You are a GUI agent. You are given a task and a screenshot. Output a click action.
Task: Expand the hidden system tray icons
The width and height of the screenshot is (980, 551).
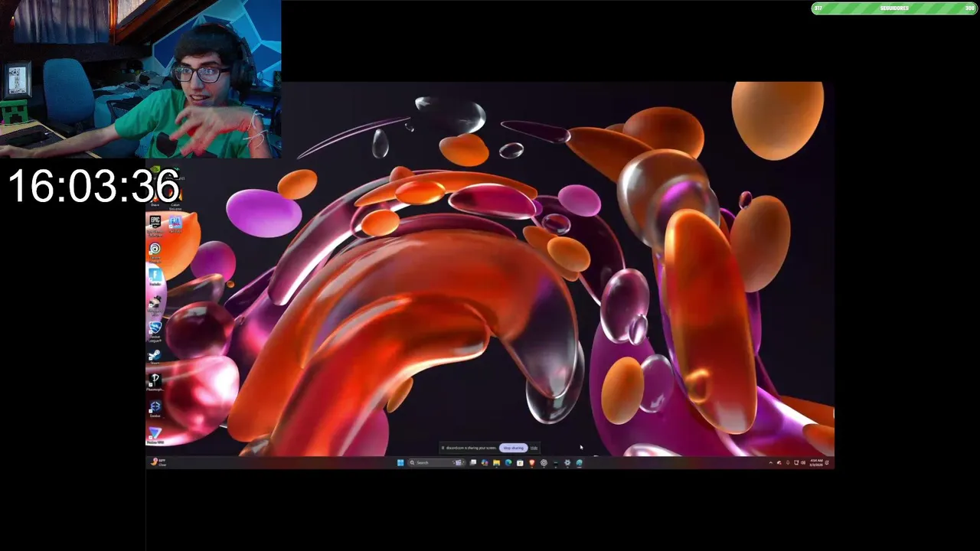click(x=771, y=463)
